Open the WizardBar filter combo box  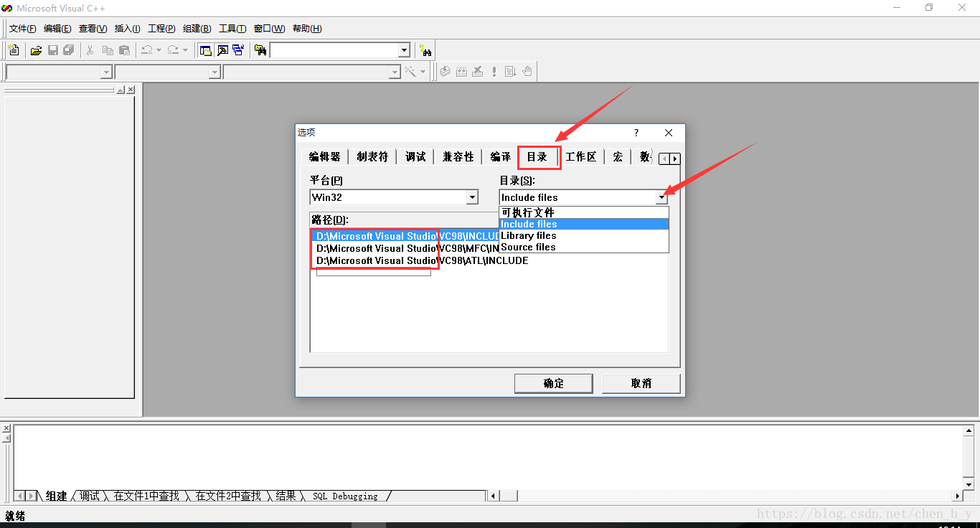[x=168, y=72]
